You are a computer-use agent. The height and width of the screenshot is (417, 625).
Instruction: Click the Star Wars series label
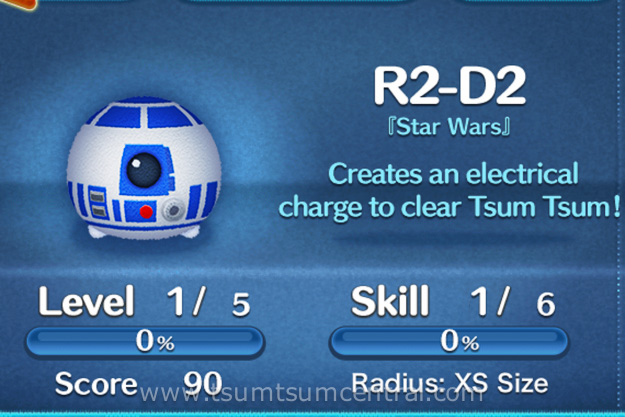pos(449,127)
